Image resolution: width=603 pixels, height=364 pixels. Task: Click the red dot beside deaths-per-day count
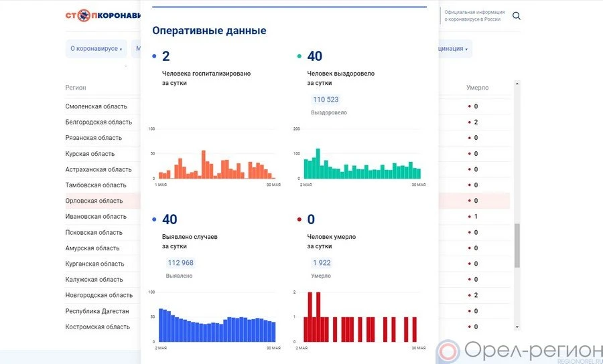pos(299,219)
